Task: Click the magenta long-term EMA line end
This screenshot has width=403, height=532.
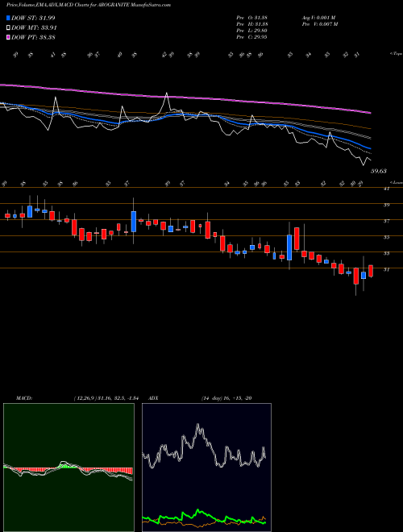Action: coord(369,112)
